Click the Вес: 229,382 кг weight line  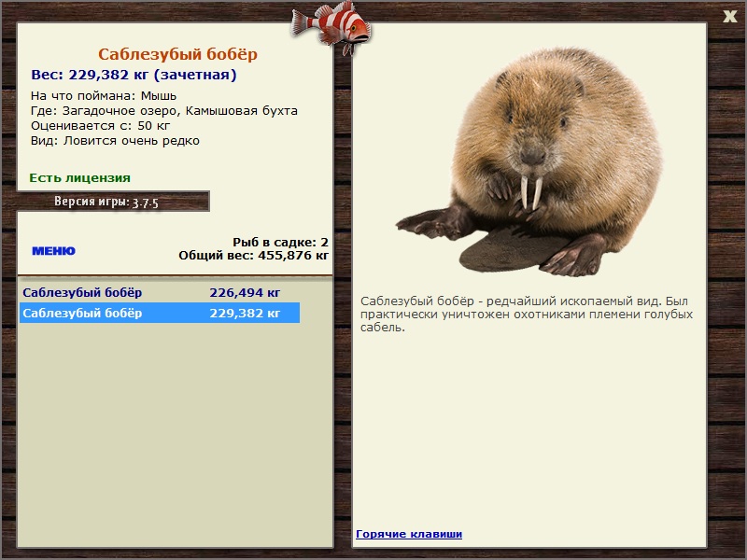134,75
